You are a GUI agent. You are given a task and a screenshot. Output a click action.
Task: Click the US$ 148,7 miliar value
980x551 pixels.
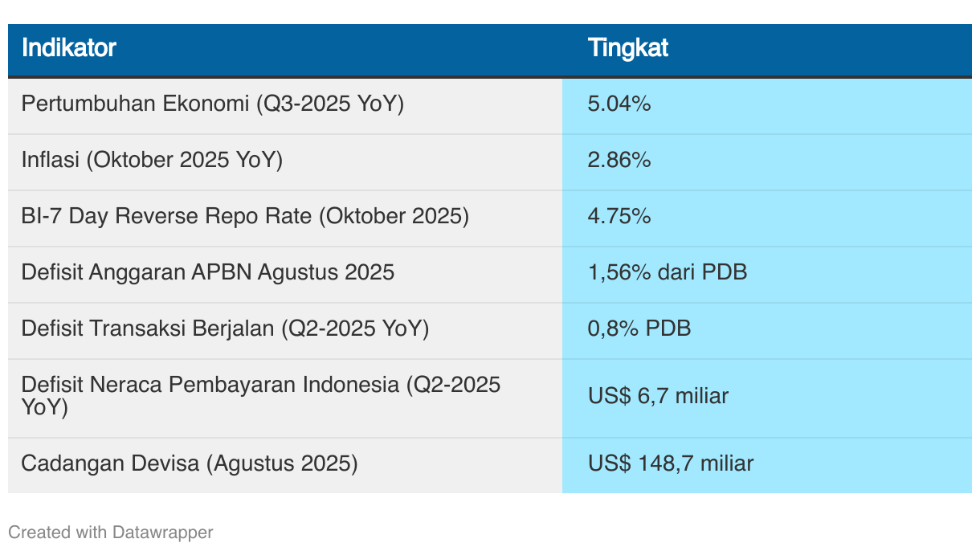pos(671,463)
